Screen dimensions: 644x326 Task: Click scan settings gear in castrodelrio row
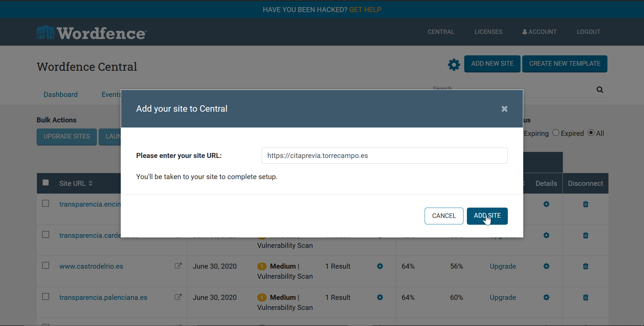coord(380,266)
